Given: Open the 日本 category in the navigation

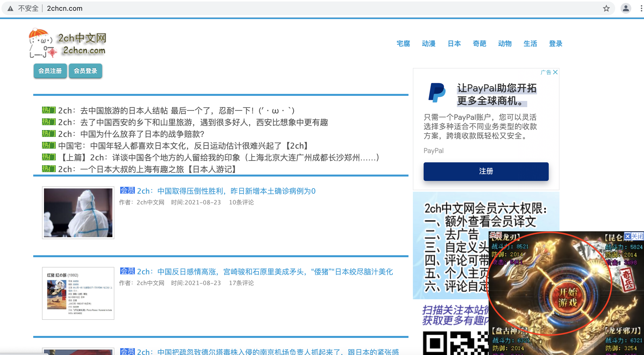Looking at the screenshot, I should pyautogui.click(x=454, y=44).
